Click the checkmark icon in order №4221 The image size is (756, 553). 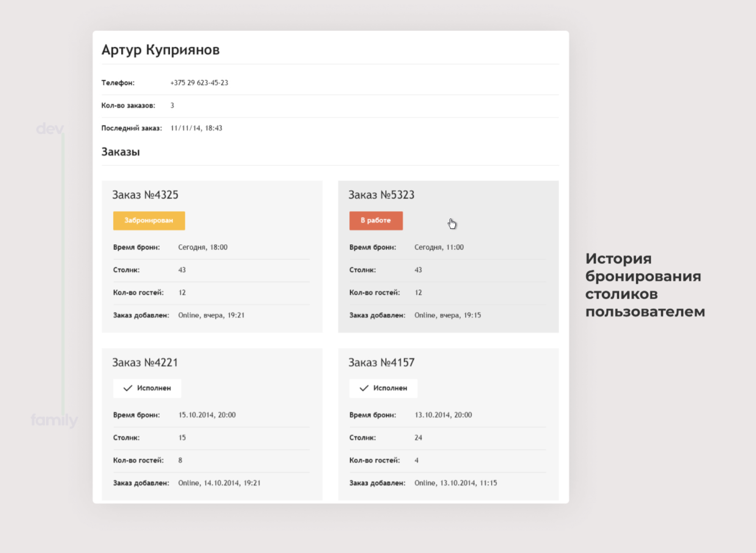tap(127, 388)
